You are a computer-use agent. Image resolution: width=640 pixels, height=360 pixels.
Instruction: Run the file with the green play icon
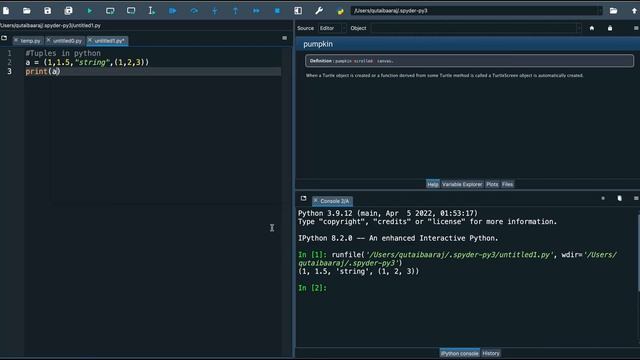pos(89,11)
